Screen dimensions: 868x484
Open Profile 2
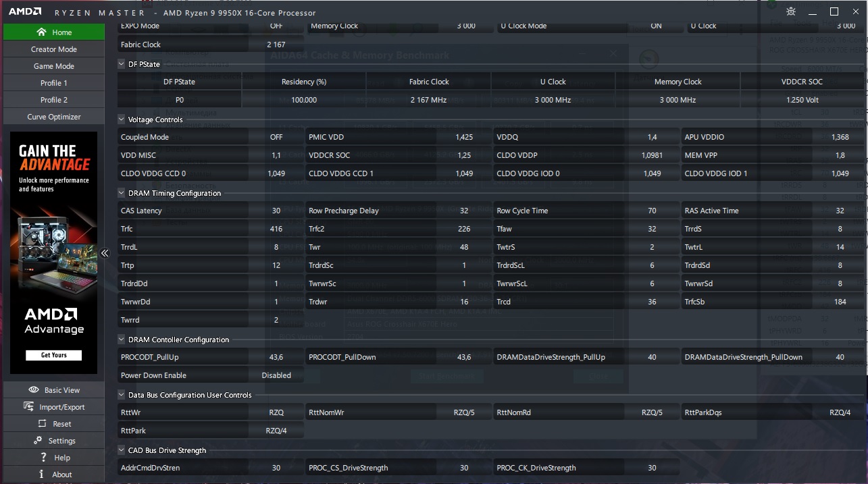point(53,100)
